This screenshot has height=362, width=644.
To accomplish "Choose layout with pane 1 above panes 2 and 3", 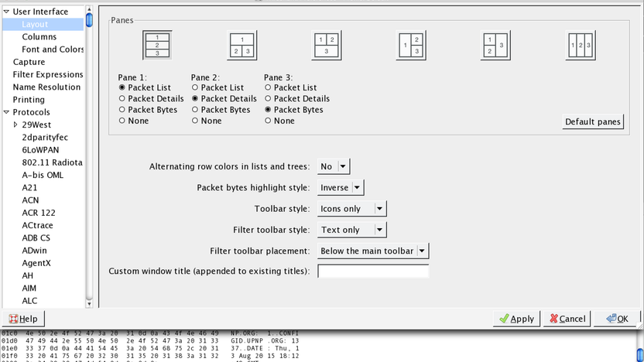I will pos(242,45).
